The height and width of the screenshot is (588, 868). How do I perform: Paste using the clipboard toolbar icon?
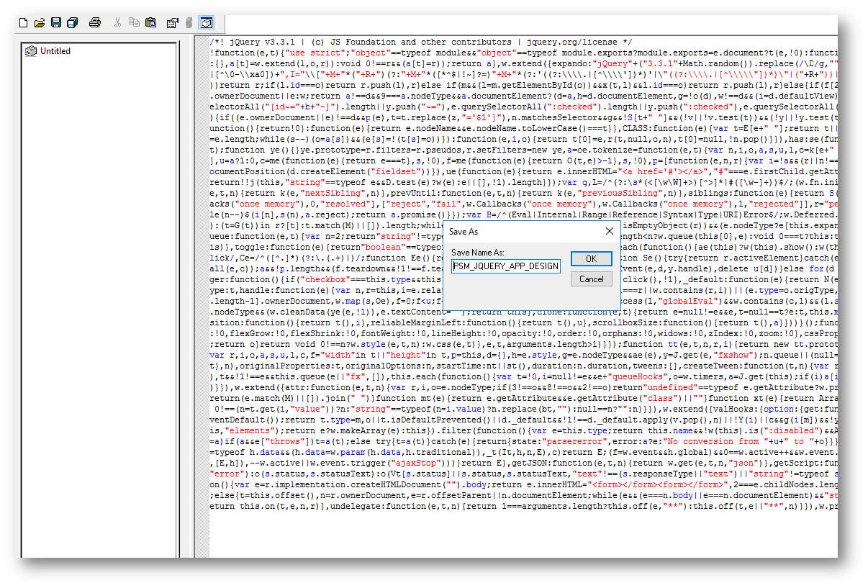pyautogui.click(x=150, y=23)
